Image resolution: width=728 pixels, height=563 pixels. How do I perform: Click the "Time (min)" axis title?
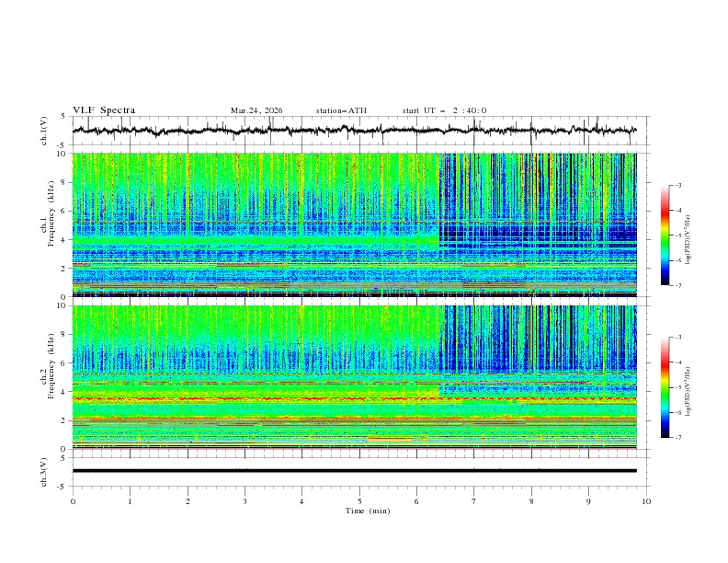(x=368, y=511)
